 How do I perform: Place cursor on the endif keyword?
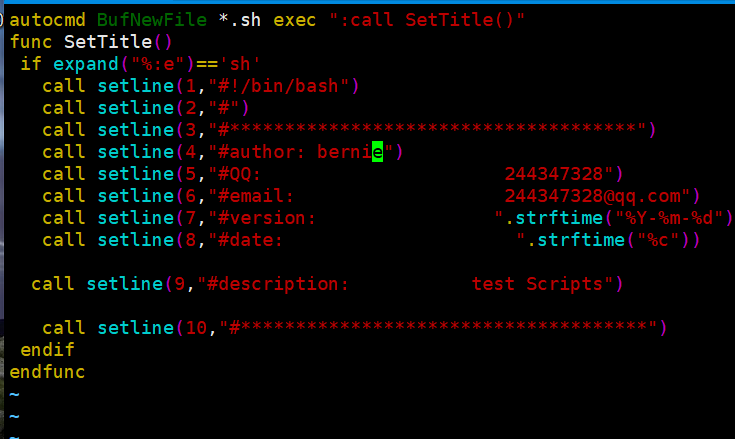point(47,350)
